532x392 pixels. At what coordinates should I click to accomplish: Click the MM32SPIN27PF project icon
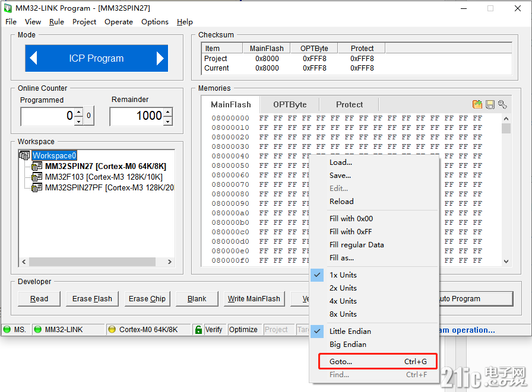pos(37,188)
